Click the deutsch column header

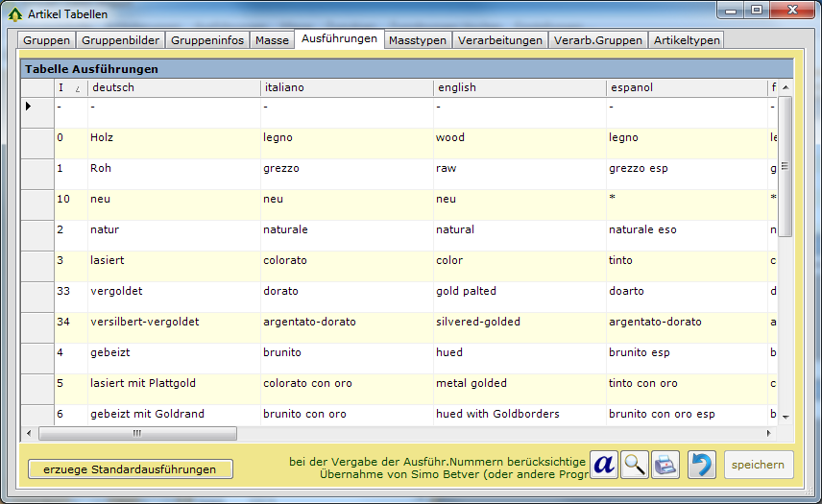pyautogui.click(x=173, y=87)
